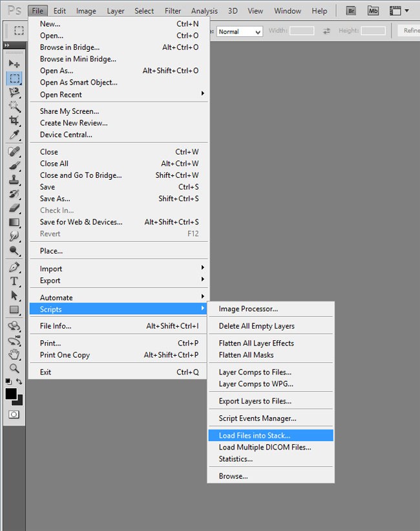Toggle Quick Mask mode

[14, 414]
